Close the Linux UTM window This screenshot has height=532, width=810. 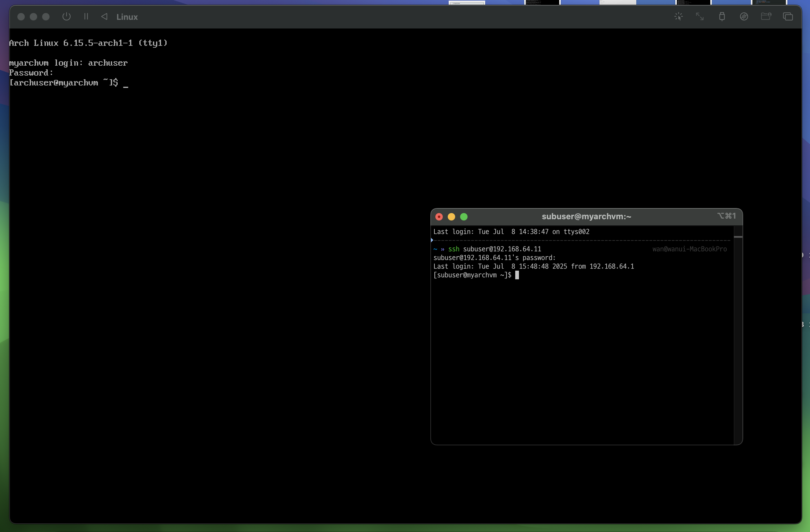coord(21,17)
